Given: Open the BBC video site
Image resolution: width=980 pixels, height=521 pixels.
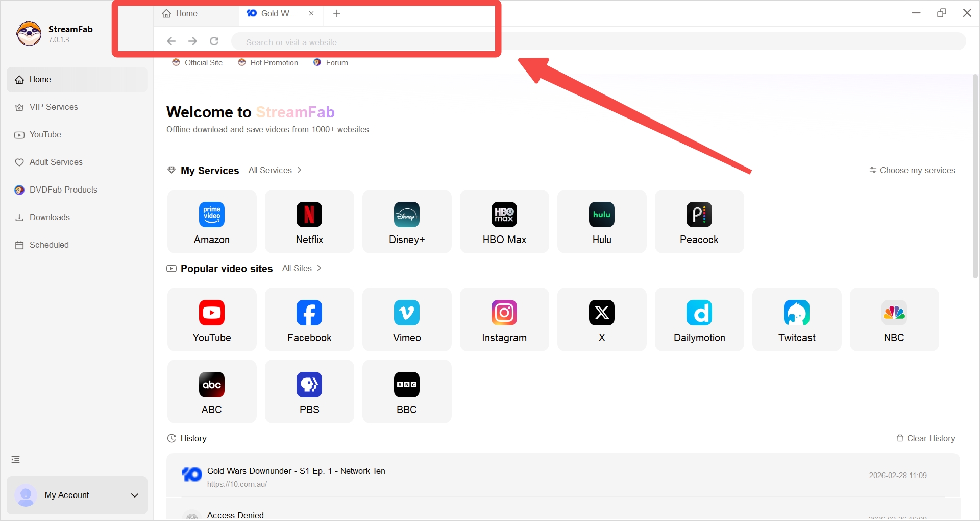Looking at the screenshot, I should [406, 391].
